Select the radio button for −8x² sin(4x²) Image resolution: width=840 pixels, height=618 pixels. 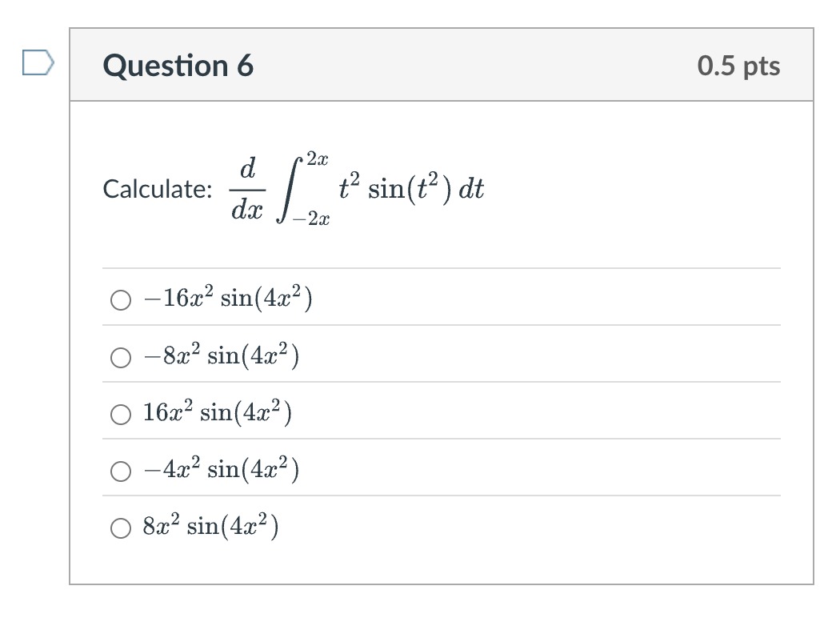point(121,358)
